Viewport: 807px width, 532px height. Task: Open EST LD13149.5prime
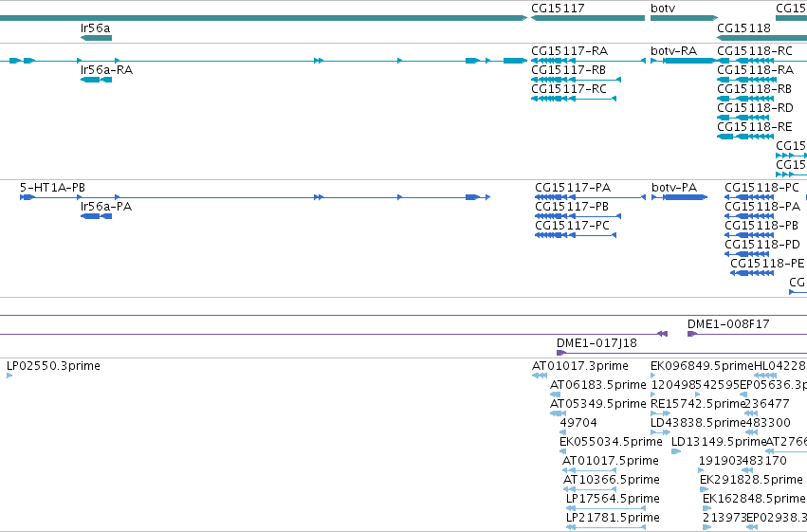pyautogui.click(x=719, y=442)
